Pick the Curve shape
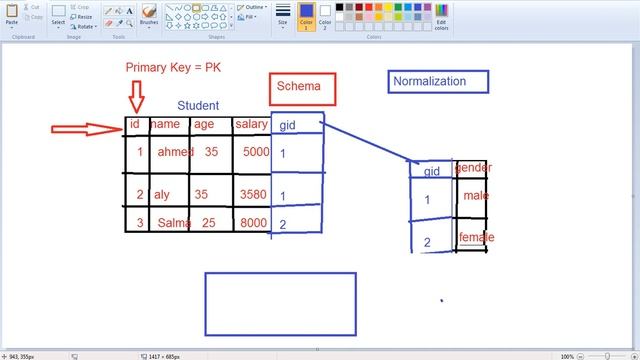 pyautogui.click(x=178, y=8)
